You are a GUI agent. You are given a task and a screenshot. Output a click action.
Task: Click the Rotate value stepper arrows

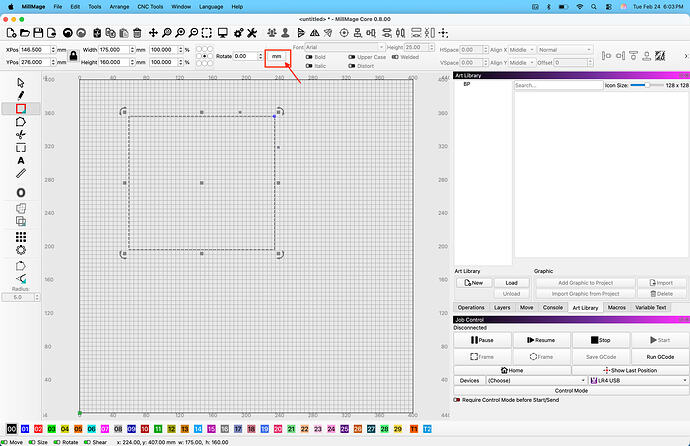pos(260,56)
